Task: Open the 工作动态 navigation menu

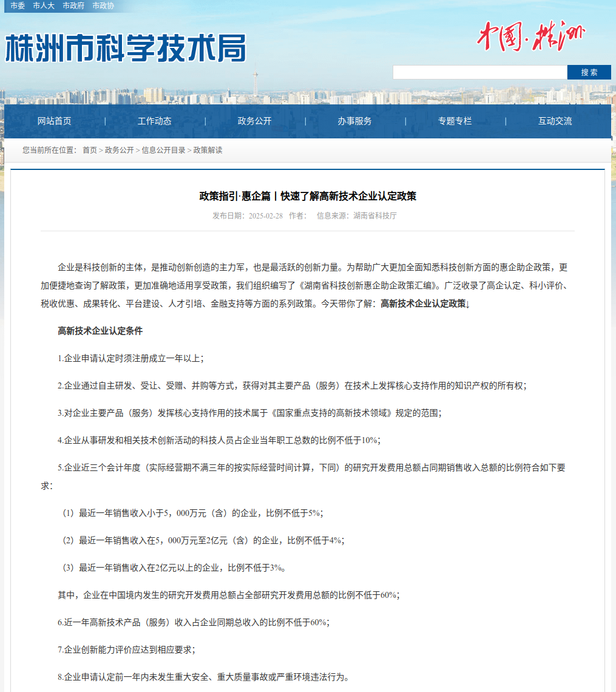Action: 155,121
